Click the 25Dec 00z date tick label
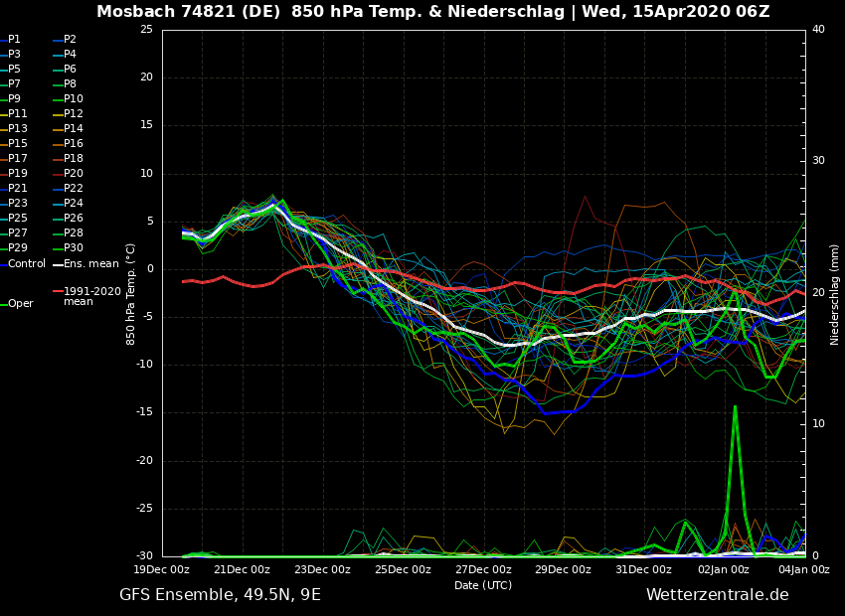This screenshot has width=845, height=616. pos(403,570)
